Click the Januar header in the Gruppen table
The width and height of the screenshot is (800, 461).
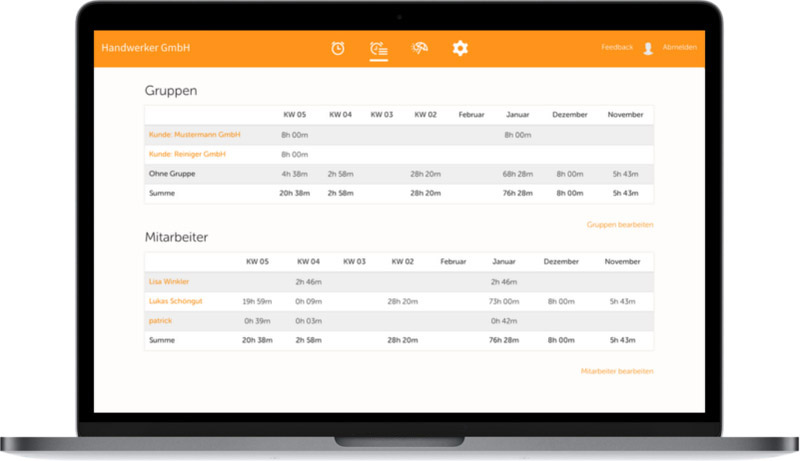point(517,114)
